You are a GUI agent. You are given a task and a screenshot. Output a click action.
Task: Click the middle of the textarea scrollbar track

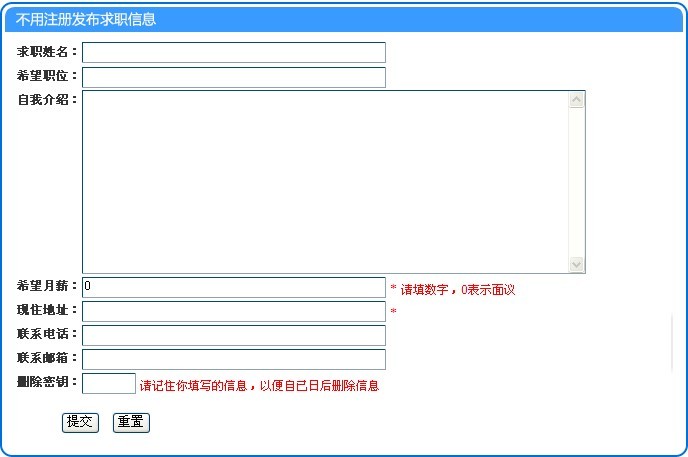point(576,181)
